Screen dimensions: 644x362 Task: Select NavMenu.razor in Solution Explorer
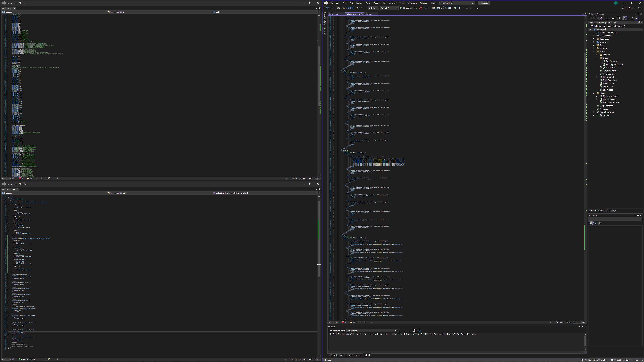coord(609,99)
